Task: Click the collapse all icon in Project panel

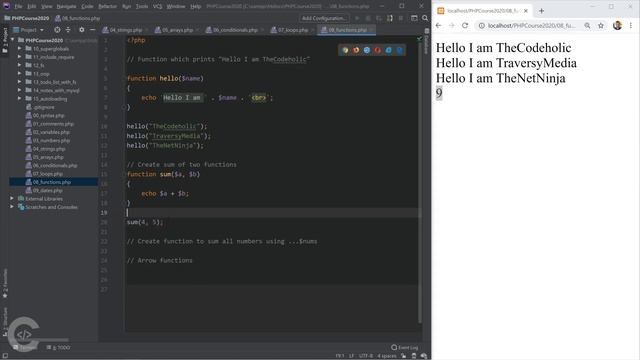Action: pyautogui.click(x=68, y=30)
